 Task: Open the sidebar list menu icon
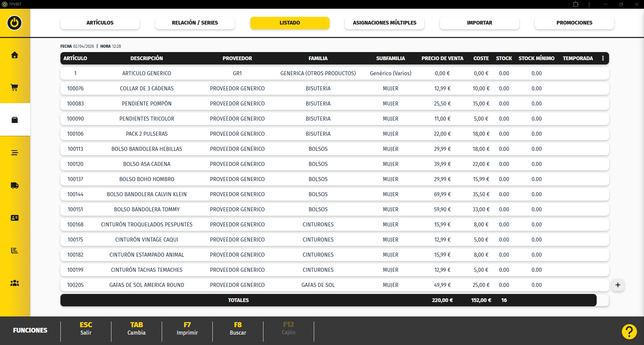click(14, 153)
